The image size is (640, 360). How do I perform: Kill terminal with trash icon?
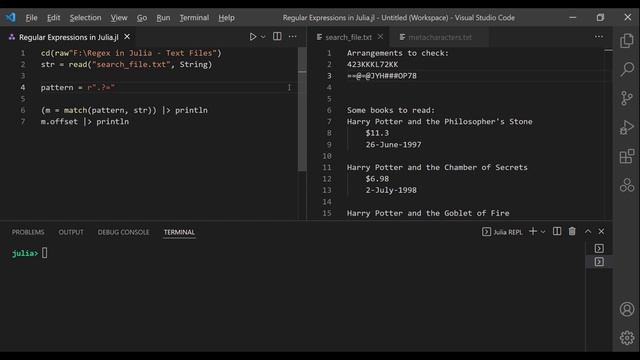pos(572,231)
